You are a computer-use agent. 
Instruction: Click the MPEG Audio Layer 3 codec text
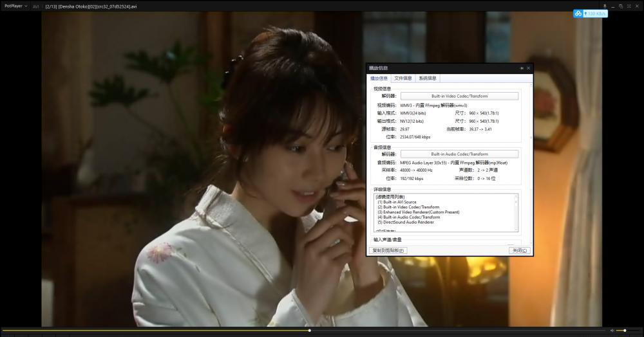point(453,163)
